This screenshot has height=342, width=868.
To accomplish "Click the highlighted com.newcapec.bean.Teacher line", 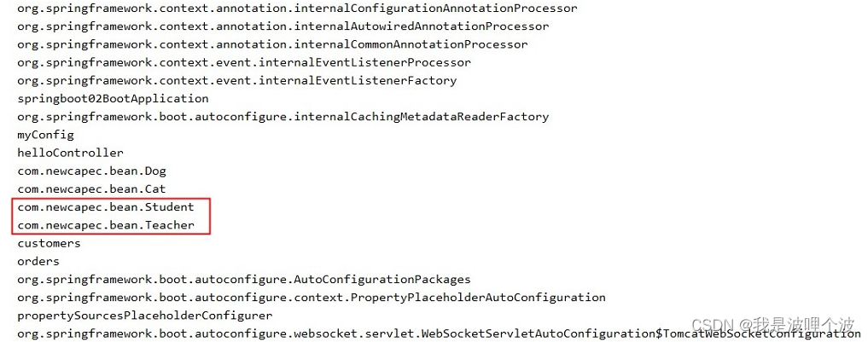I will coord(105,225).
